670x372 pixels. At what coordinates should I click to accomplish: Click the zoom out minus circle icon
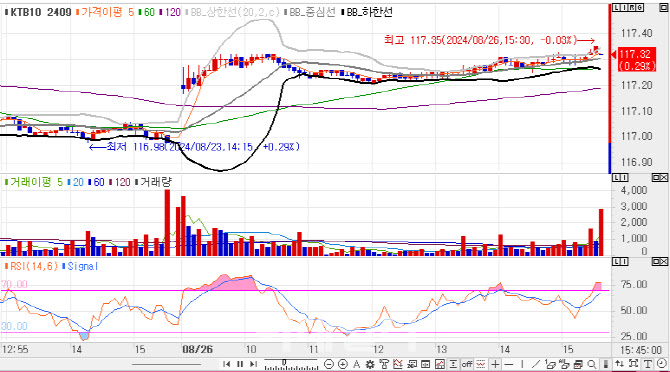coord(329,364)
